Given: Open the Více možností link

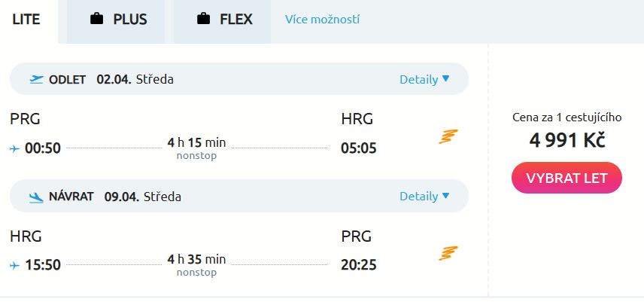Looking at the screenshot, I should (322, 20).
